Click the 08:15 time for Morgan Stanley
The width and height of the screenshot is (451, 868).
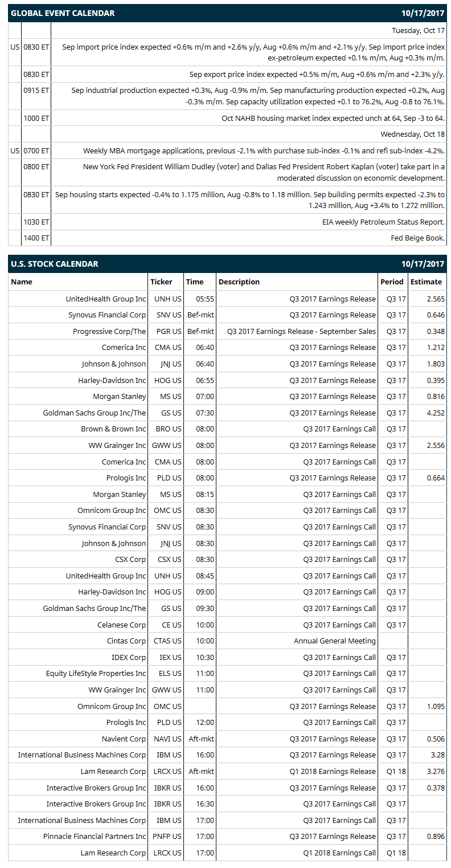(205, 494)
